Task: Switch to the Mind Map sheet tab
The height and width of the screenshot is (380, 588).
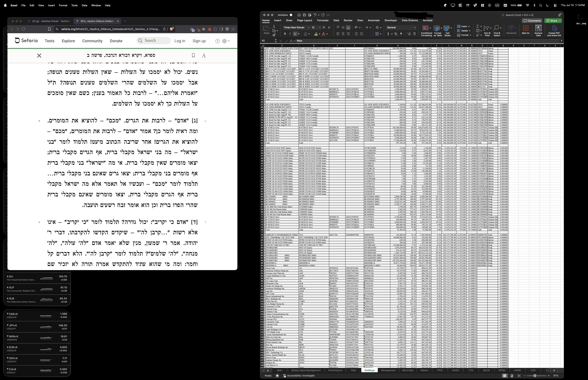Action: click(407, 370)
